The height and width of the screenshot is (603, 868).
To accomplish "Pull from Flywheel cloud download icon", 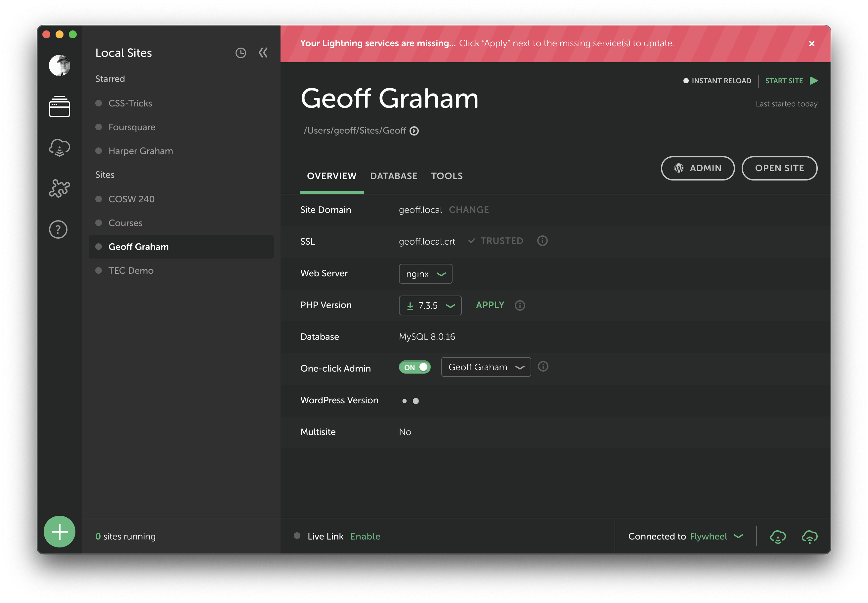I will click(x=778, y=537).
